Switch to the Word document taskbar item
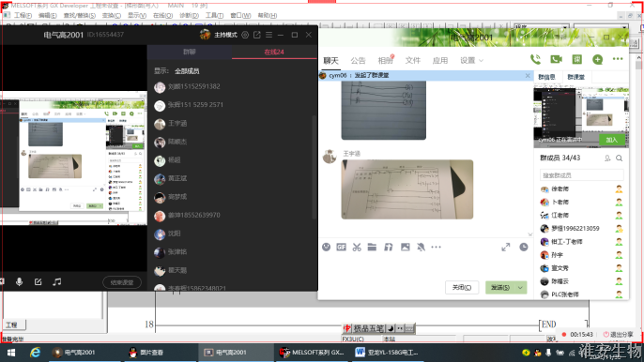644x362 pixels. (387, 353)
